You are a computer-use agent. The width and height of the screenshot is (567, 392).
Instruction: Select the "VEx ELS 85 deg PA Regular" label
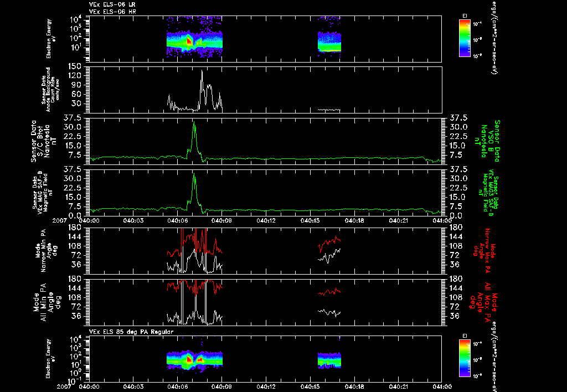click(x=131, y=332)
